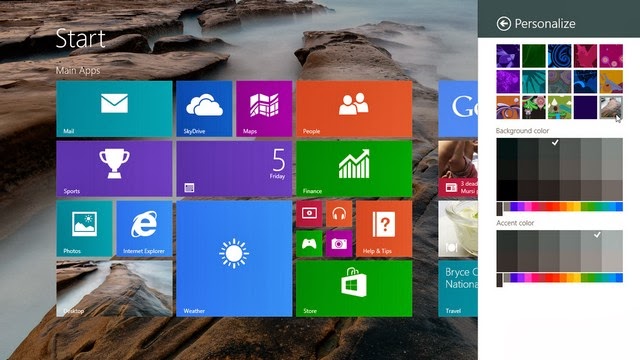Viewport: 640px width, 360px height.
Task: Open the Food & Drink tile
Action: [458, 229]
